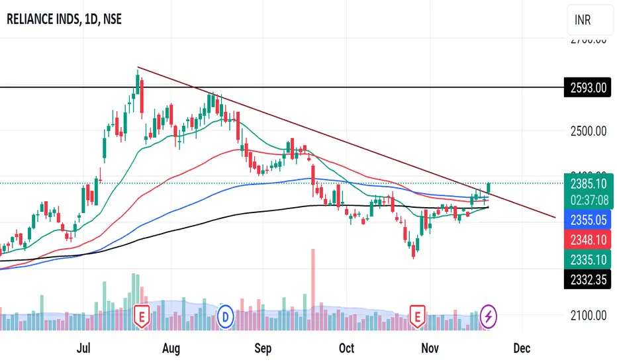
Task: Click the black moving average label 2332.35
Action: [x=588, y=280]
